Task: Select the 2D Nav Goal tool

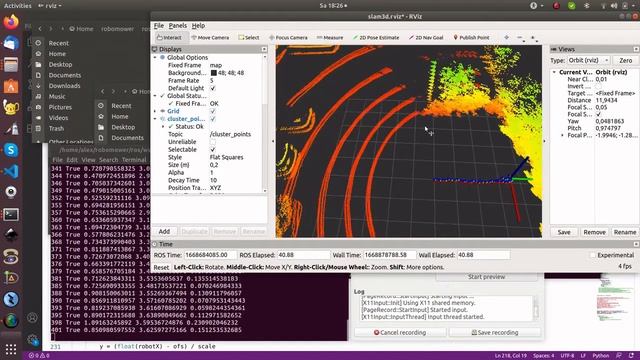Action: [x=426, y=38]
